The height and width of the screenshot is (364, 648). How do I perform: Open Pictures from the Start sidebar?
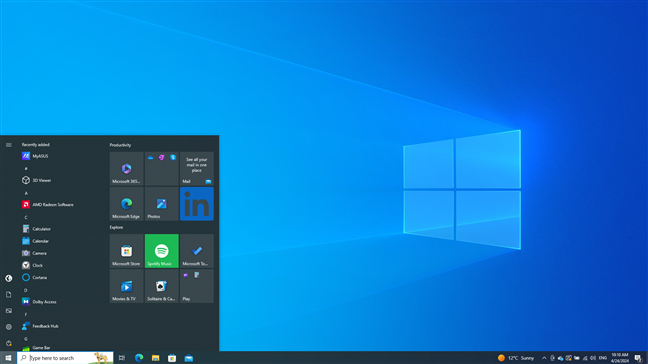[9, 311]
